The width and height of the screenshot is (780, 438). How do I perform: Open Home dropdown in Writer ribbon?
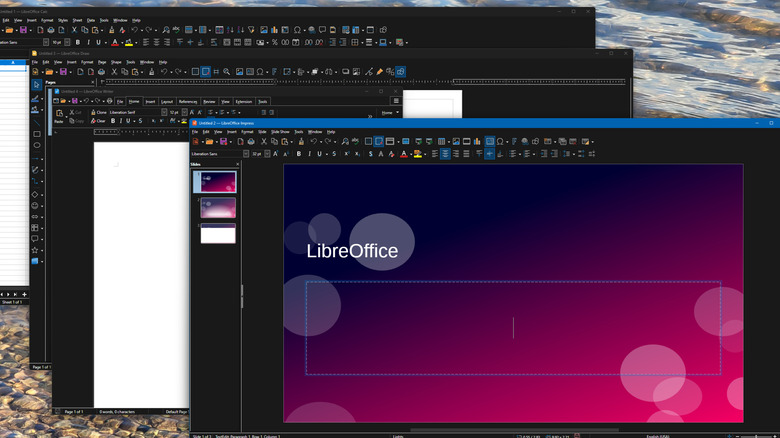coord(390,112)
